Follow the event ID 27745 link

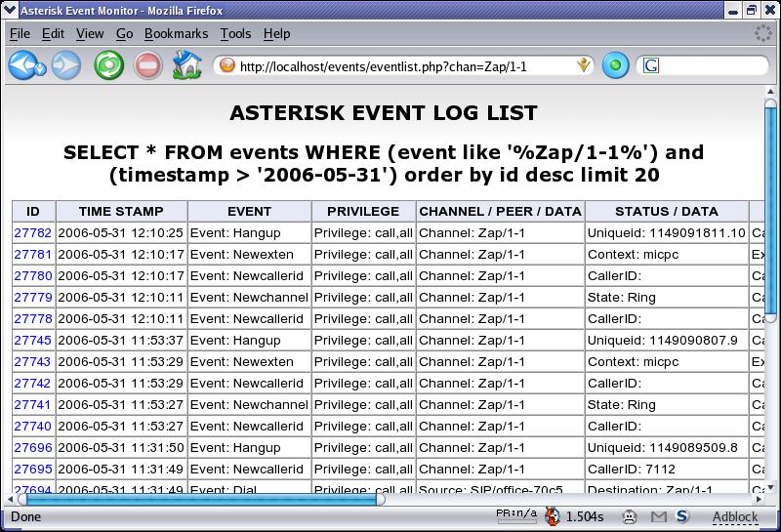coord(32,341)
